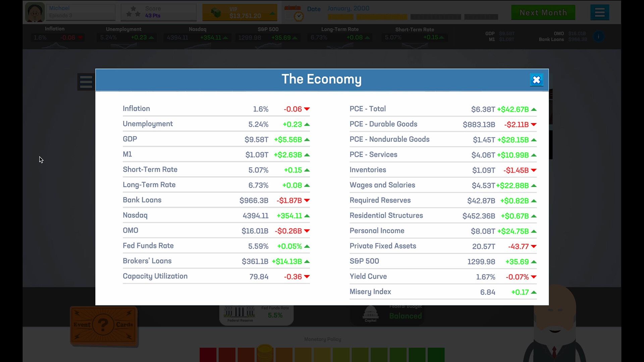
Task: Click the calendar clock date icon
Action: (x=294, y=13)
